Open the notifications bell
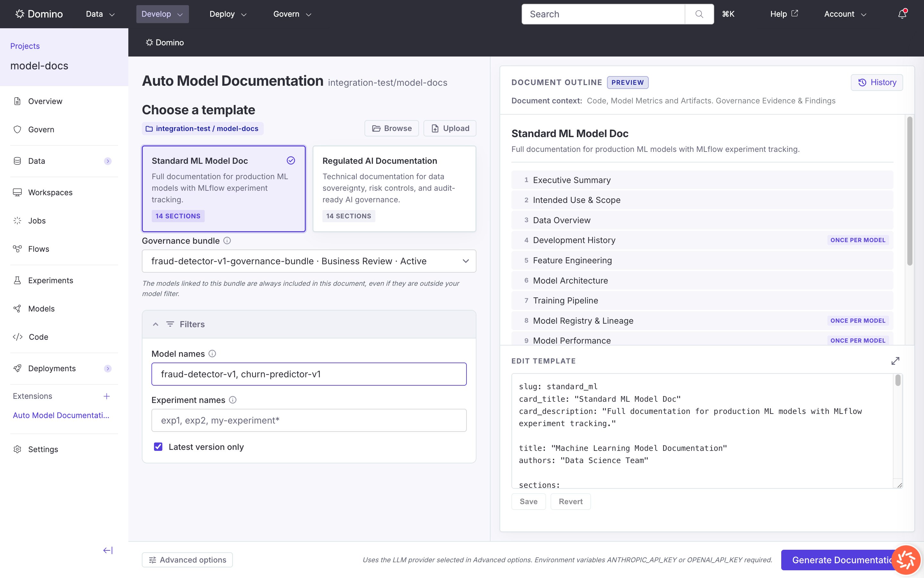 [902, 14]
